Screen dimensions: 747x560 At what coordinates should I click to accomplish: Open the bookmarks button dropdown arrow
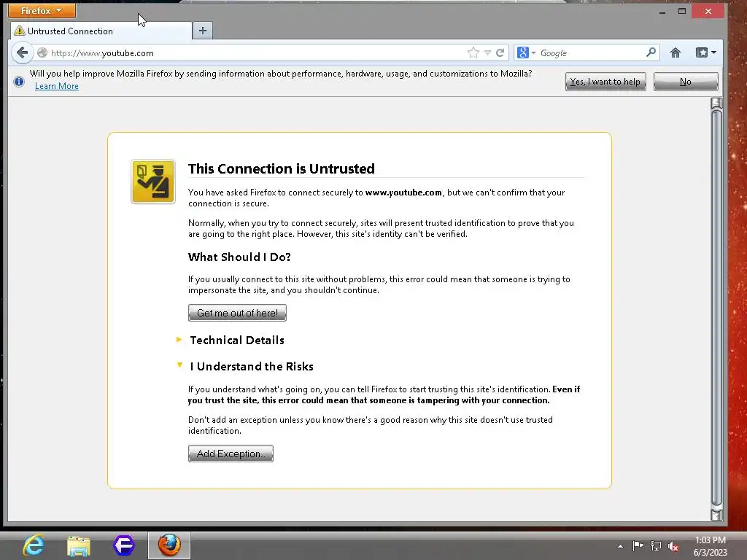[713, 52]
